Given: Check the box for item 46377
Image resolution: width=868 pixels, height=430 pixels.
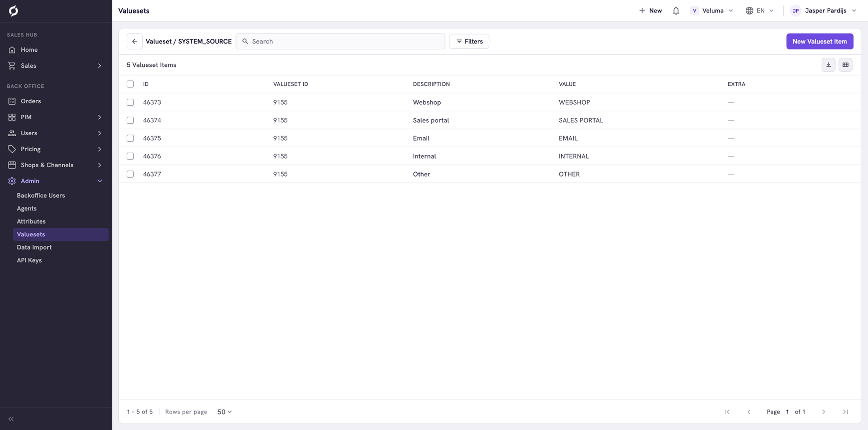Looking at the screenshot, I should [130, 174].
